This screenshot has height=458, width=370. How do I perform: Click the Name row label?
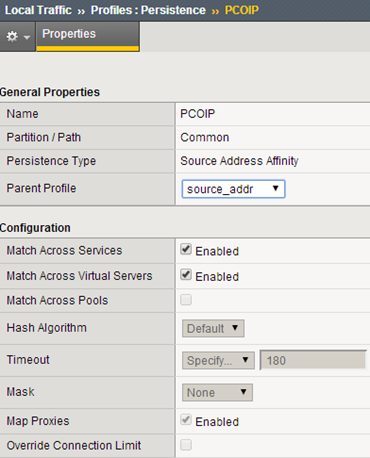pyautogui.click(x=22, y=114)
